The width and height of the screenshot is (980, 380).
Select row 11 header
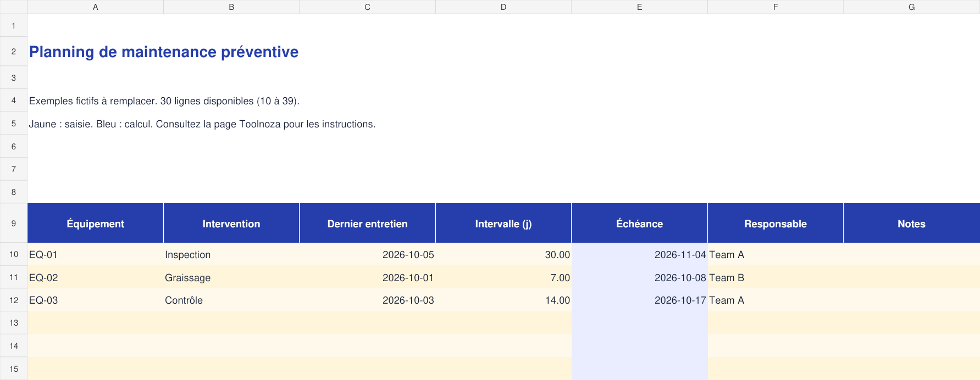click(14, 277)
